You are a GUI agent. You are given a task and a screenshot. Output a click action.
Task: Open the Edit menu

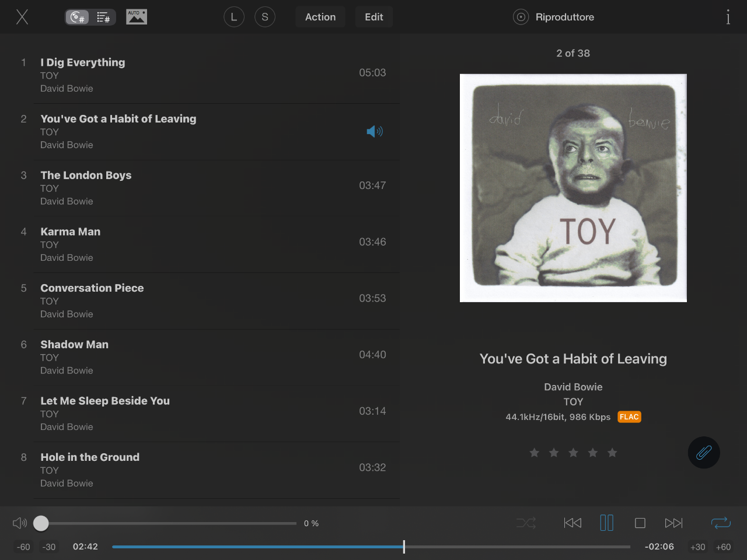point(374,17)
